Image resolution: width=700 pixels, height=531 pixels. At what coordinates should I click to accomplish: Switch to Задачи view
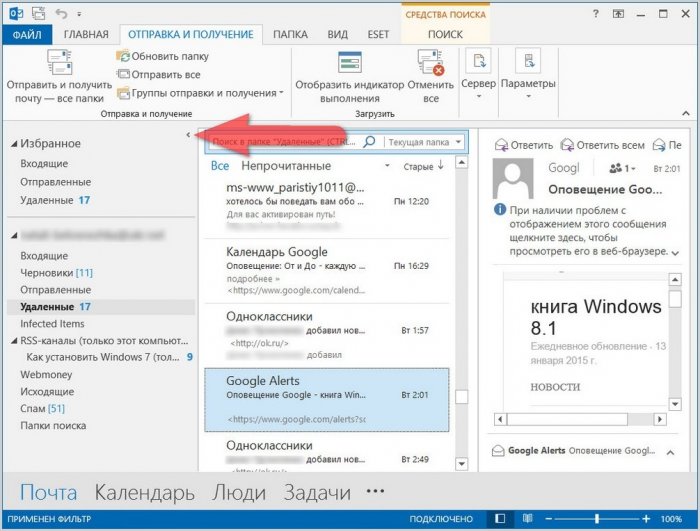click(317, 493)
